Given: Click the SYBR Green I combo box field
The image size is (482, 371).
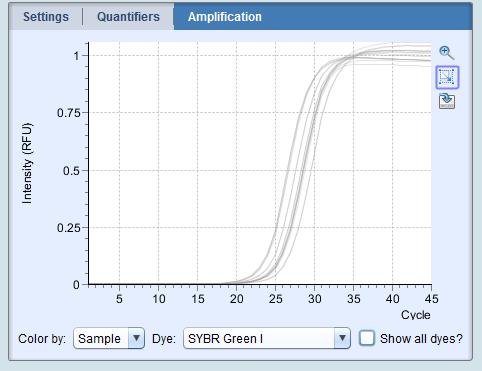Looking at the screenshot, I should tap(267, 338).
